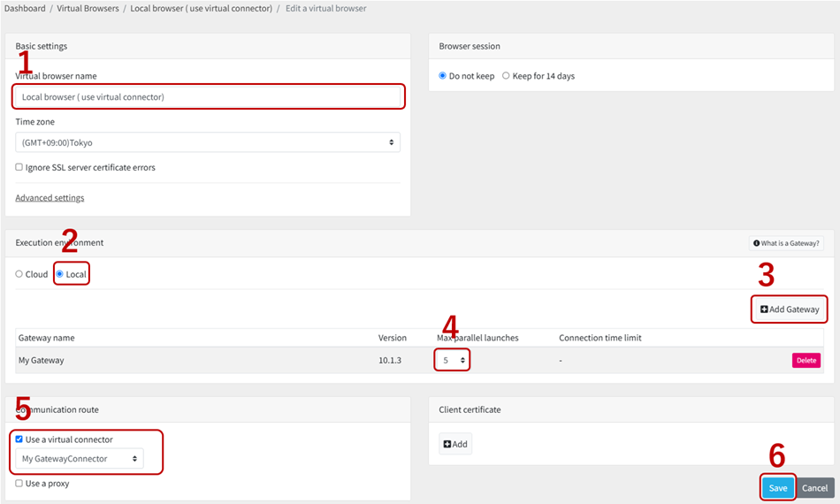Screen dimensions: 840x504
Task: Open the Time zone dropdown
Action: pos(208,142)
